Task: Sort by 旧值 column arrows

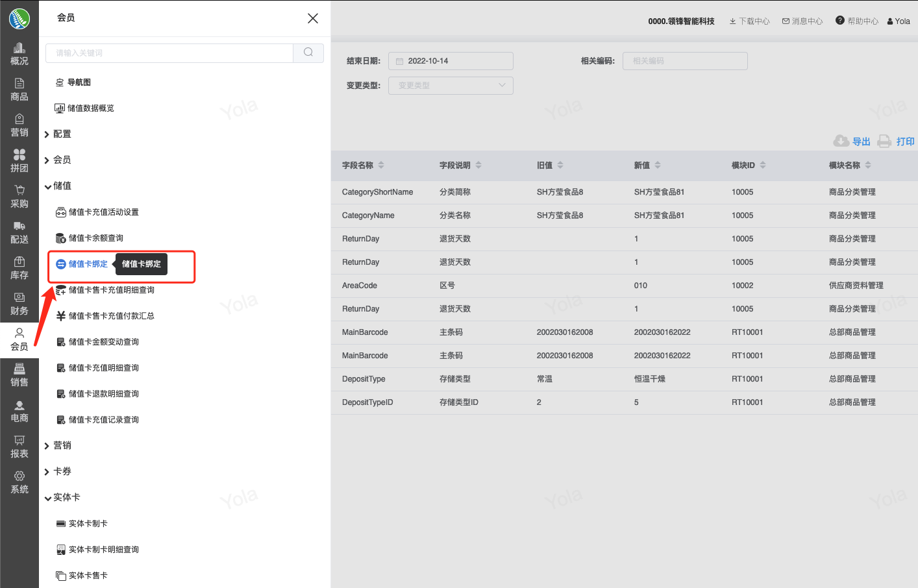Action: tap(560, 165)
